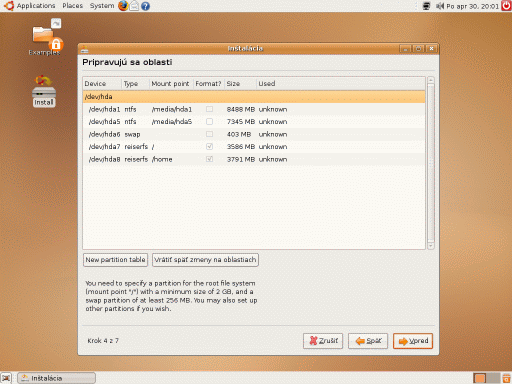The image size is (512, 384).
Task: Toggle Format checkbox for /dev/hda5
Action: [x=209, y=122]
